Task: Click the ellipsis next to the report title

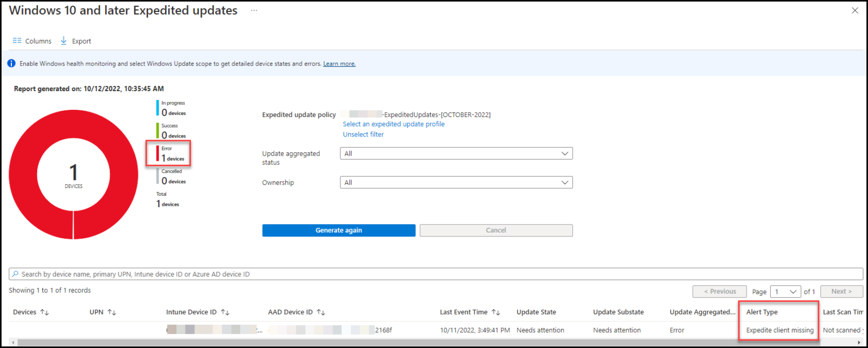Action: pyautogui.click(x=254, y=10)
